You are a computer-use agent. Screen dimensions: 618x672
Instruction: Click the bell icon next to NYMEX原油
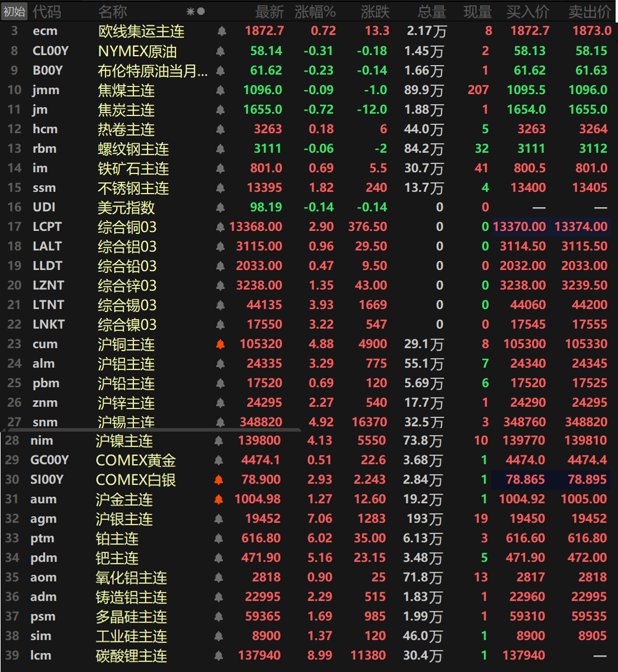coord(220,51)
